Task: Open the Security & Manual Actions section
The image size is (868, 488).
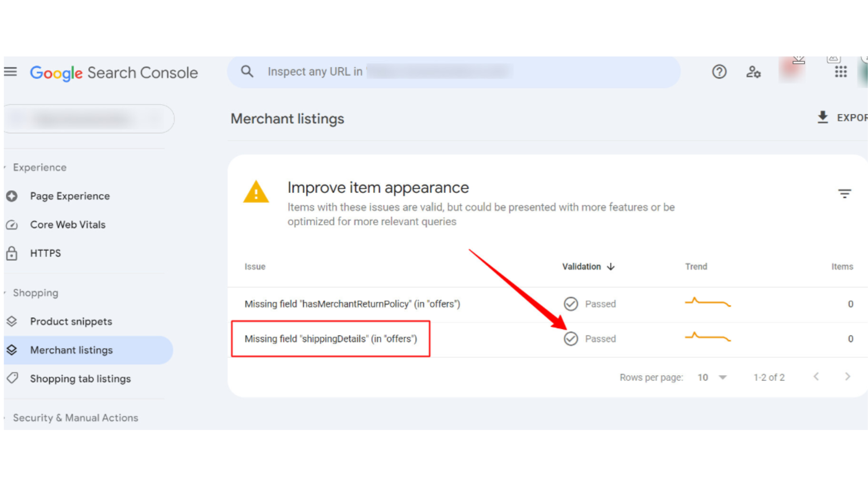Action: (76, 418)
